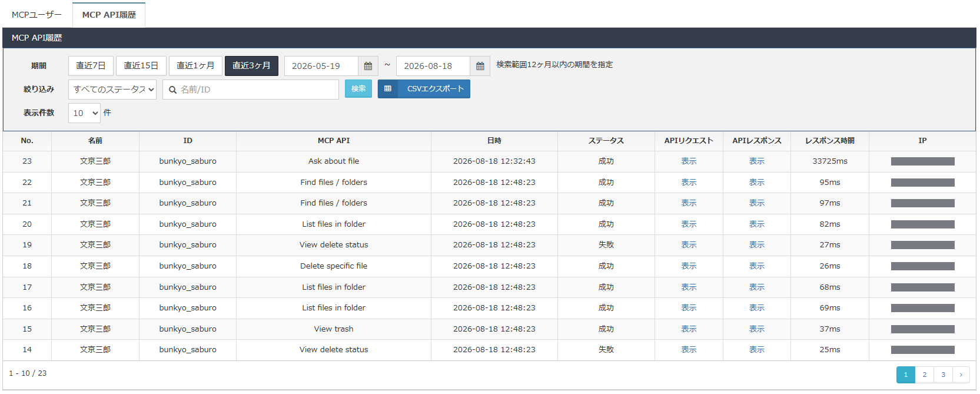
Task: Click the ステータス column header
Action: point(606,141)
